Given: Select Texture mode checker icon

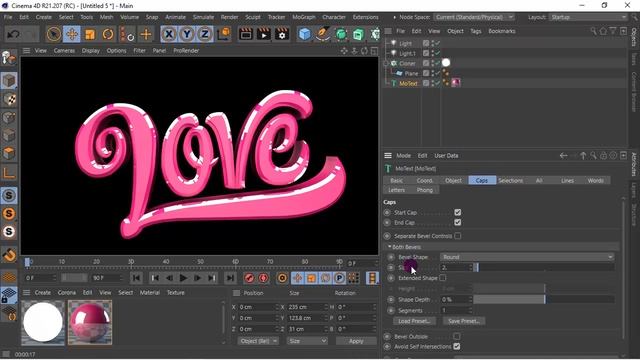Looking at the screenshot, I should 9,99.
